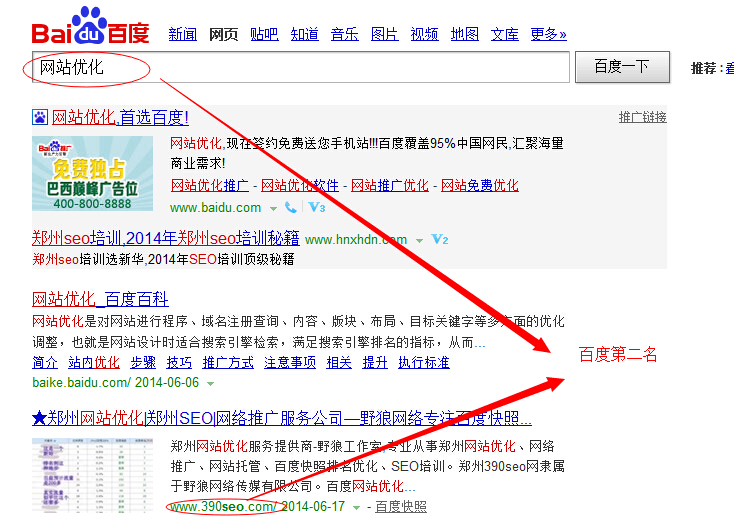
Task: Open the 更多» menu
Action: coord(549,34)
